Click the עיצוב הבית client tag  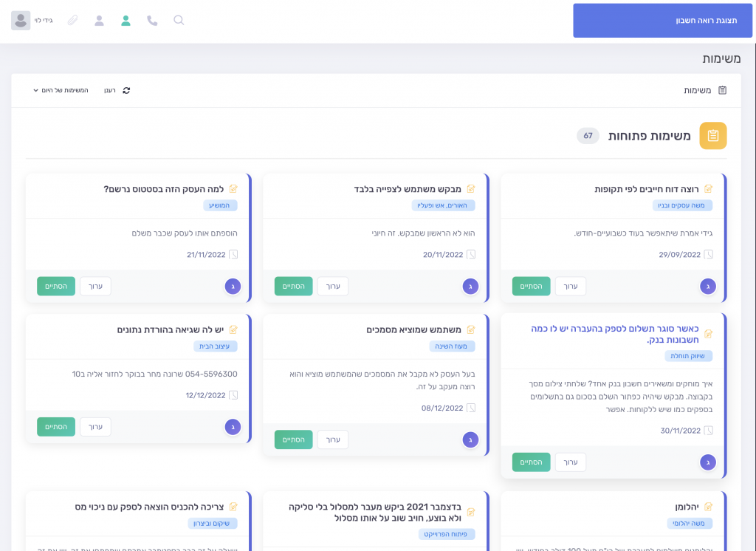[215, 346]
